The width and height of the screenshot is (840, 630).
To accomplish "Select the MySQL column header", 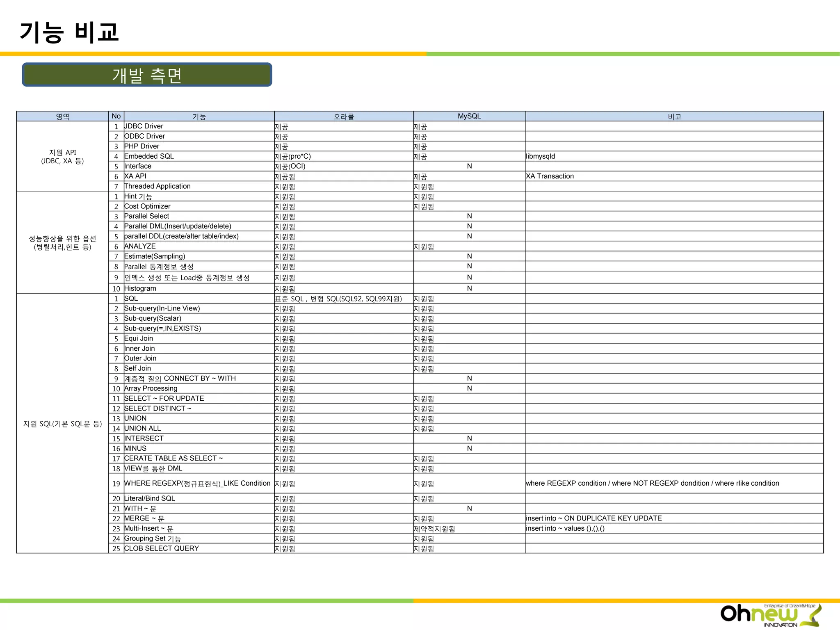I will click(x=469, y=116).
